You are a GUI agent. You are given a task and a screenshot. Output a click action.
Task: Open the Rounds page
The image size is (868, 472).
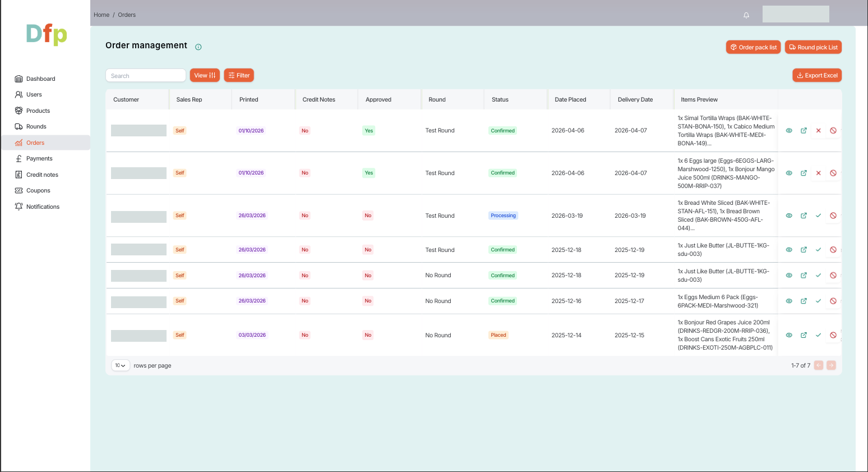(x=45, y=126)
